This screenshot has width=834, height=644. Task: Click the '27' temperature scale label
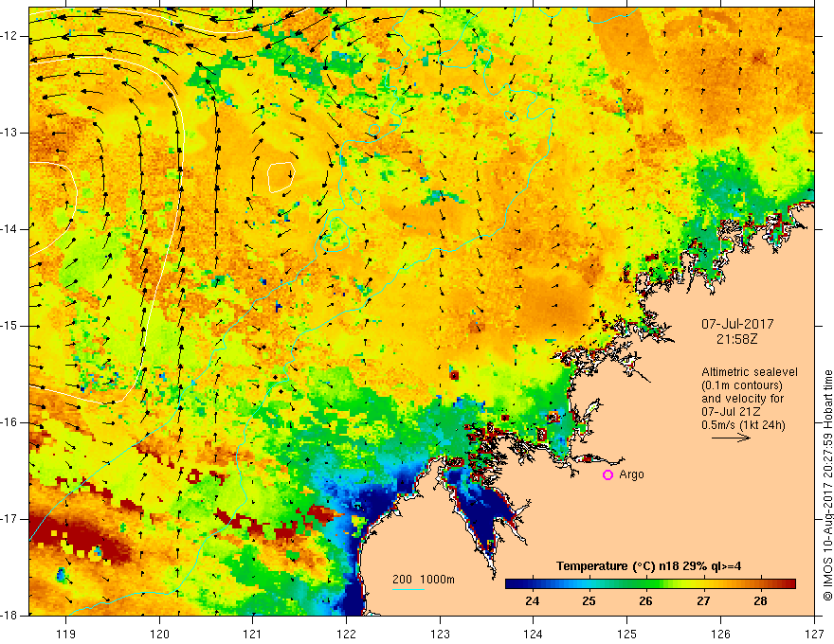point(703,601)
